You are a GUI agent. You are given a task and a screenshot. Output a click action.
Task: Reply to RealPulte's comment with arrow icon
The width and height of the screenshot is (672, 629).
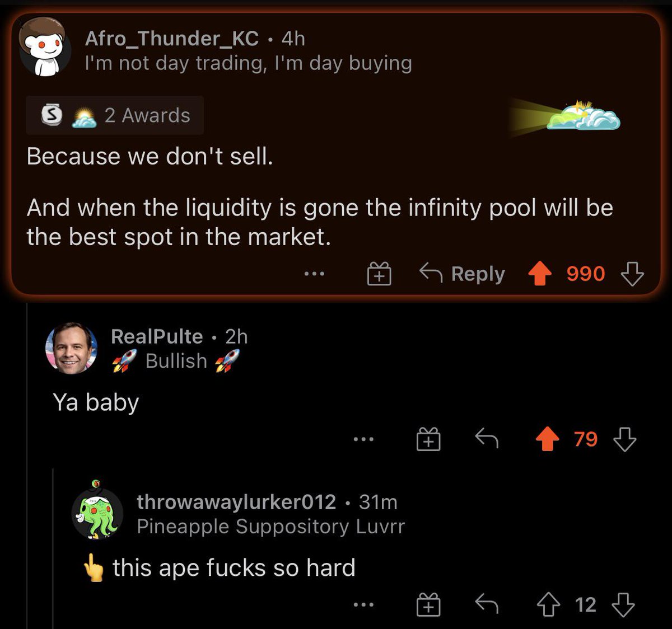[486, 439]
